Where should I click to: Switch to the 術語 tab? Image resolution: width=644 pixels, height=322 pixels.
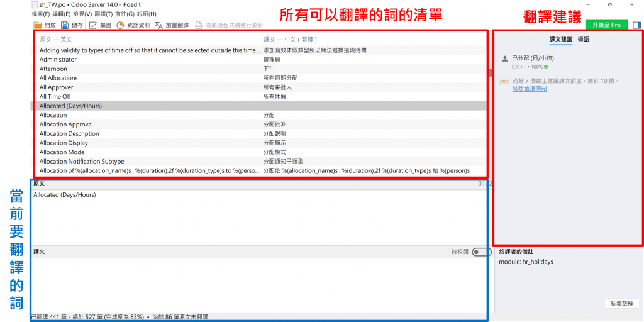tap(584, 40)
